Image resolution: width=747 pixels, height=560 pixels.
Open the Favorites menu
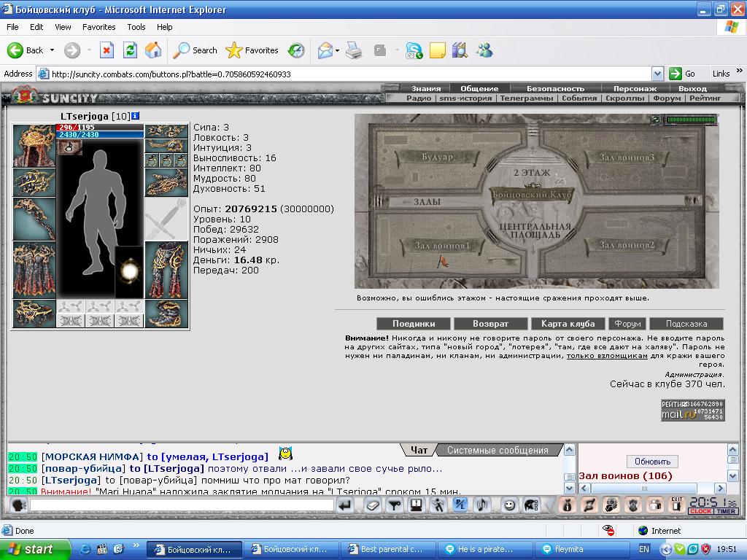click(x=98, y=27)
